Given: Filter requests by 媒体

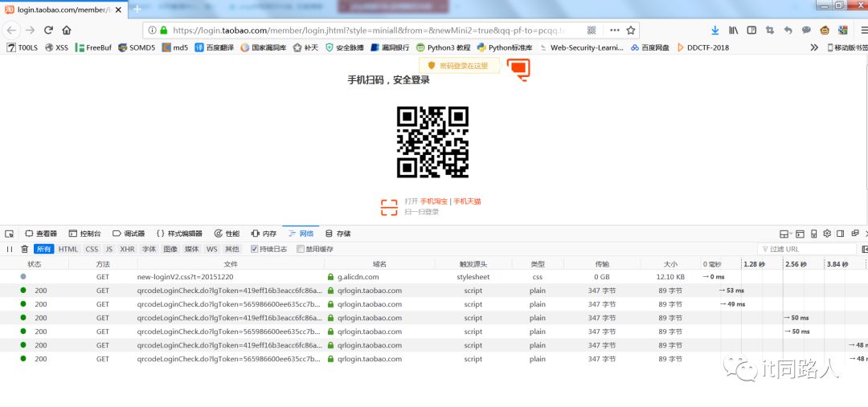Looking at the screenshot, I should tap(191, 250).
